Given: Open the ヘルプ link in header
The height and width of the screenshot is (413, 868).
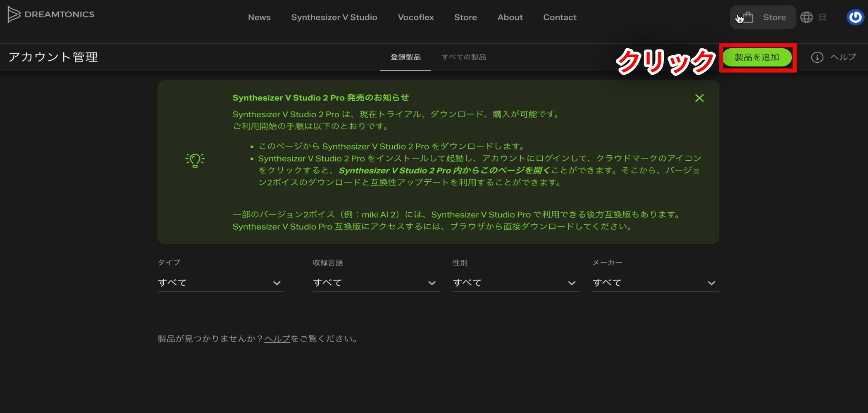Looking at the screenshot, I should pyautogui.click(x=843, y=57).
